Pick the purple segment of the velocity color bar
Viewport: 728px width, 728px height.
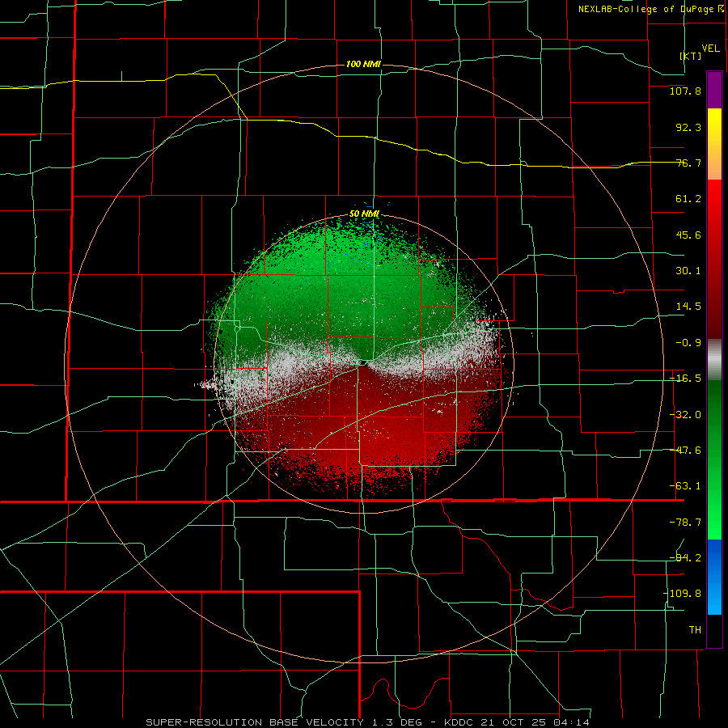(714, 90)
